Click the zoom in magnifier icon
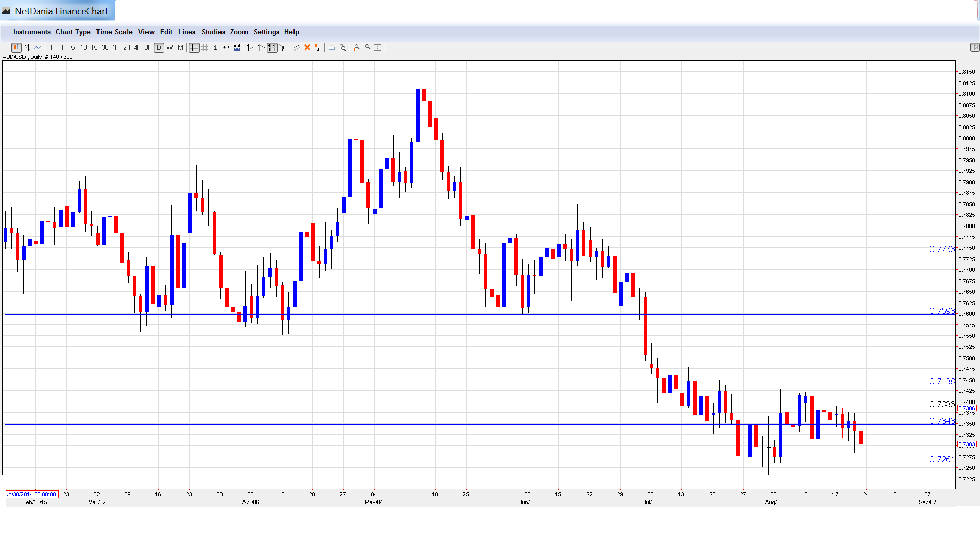Viewport: 980px width, 551px height. click(x=357, y=47)
